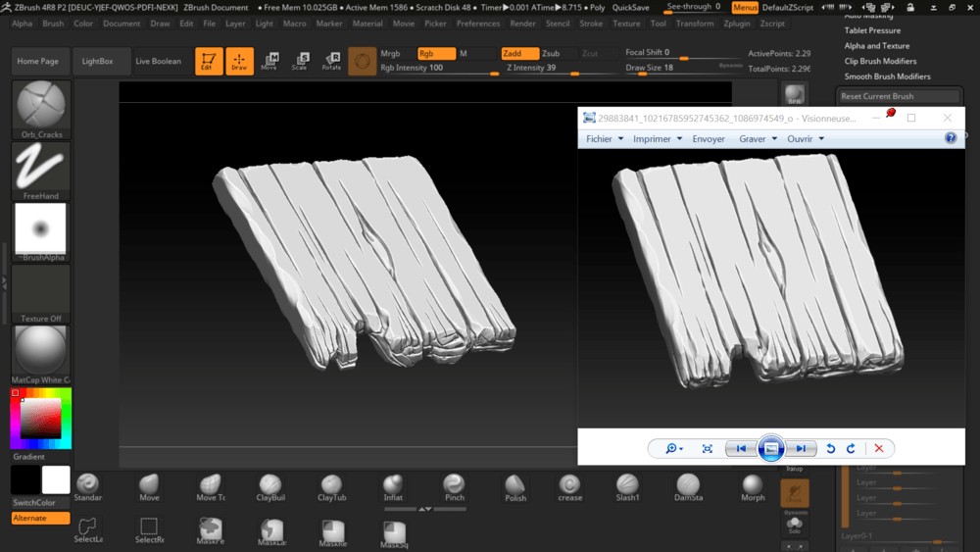Activate the Scale transform button
Image resolution: width=980 pixels, height=552 pixels.
pos(301,61)
